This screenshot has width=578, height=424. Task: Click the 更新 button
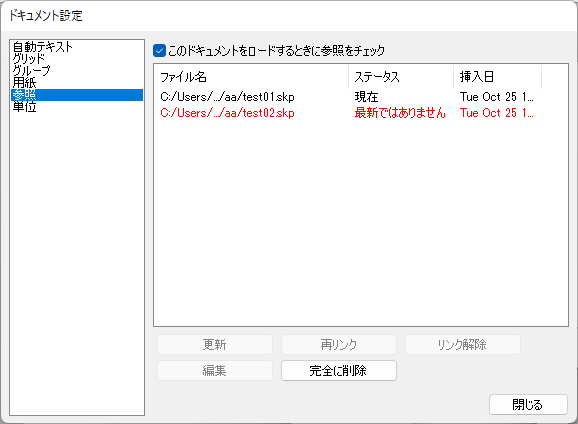coord(215,345)
